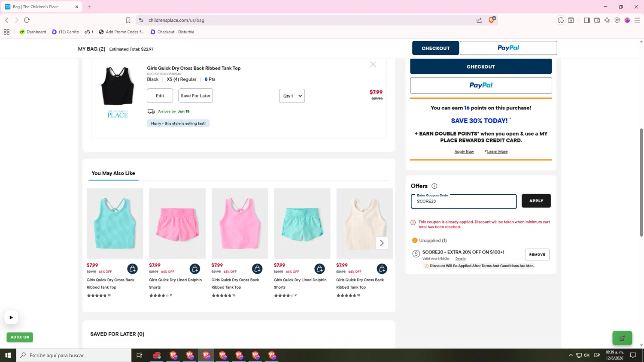Open the Learn More link
644x362 pixels.
click(x=497, y=151)
